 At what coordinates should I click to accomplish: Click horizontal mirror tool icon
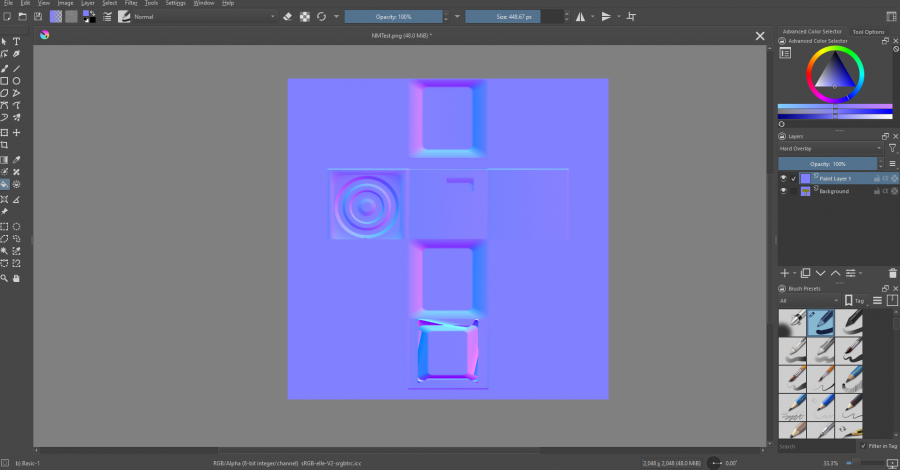tap(580, 16)
